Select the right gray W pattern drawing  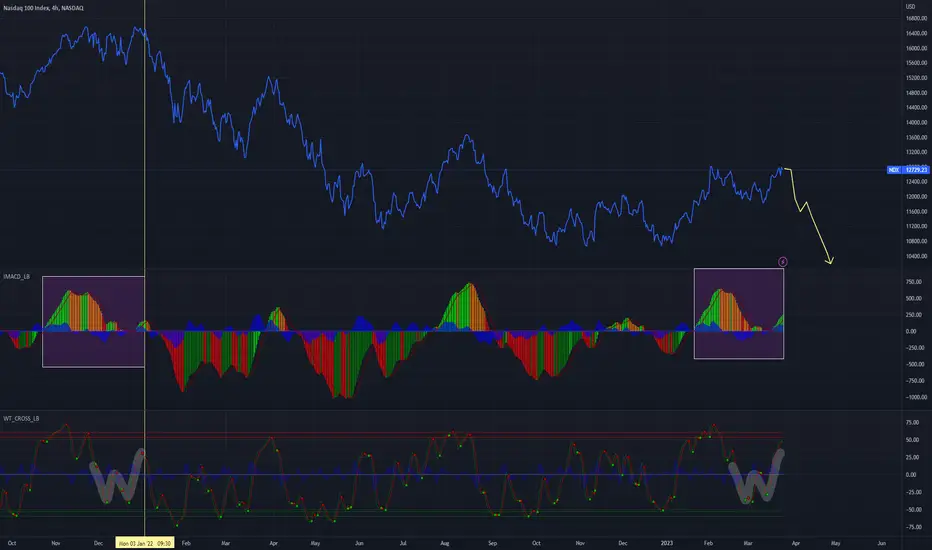[756, 476]
